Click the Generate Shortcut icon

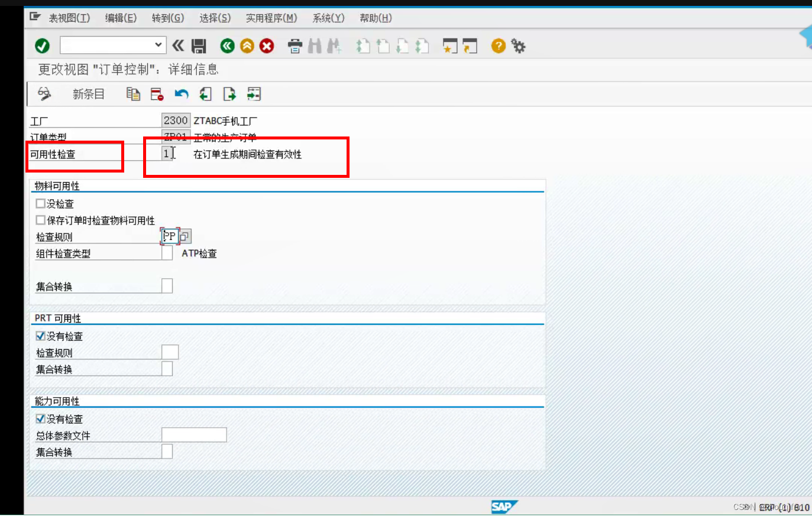click(x=470, y=45)
